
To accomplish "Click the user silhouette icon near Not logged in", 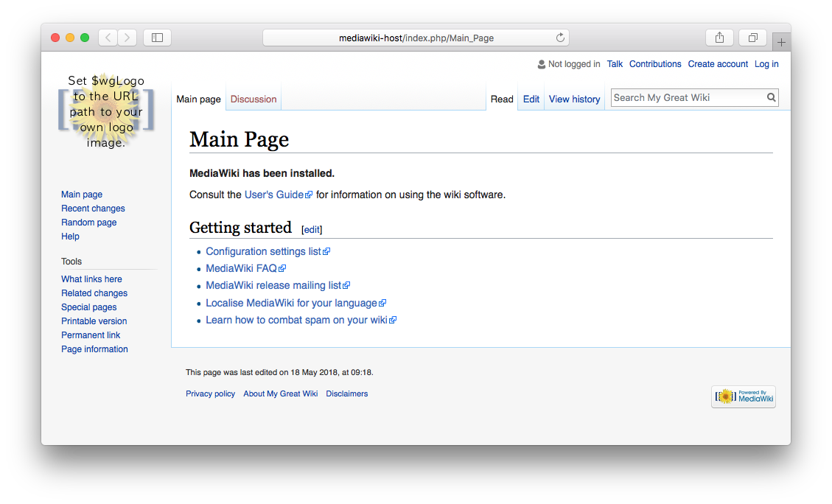I will pos(540,64).
